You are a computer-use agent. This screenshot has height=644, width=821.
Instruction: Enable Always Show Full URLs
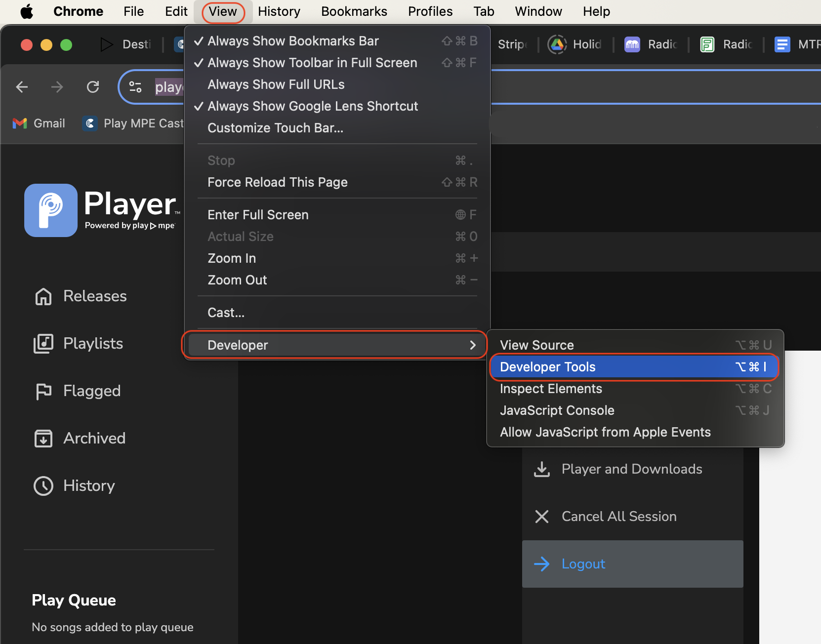(x=337, y=84)
